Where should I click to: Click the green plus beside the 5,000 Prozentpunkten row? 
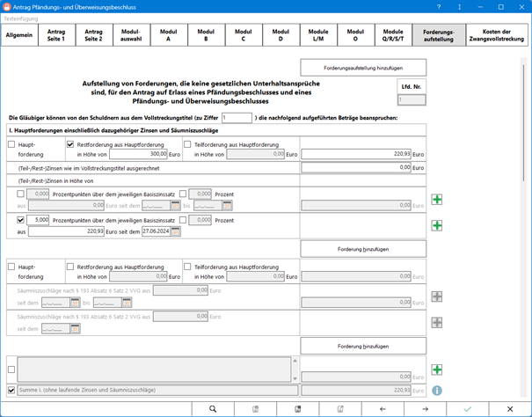(436, 226)
